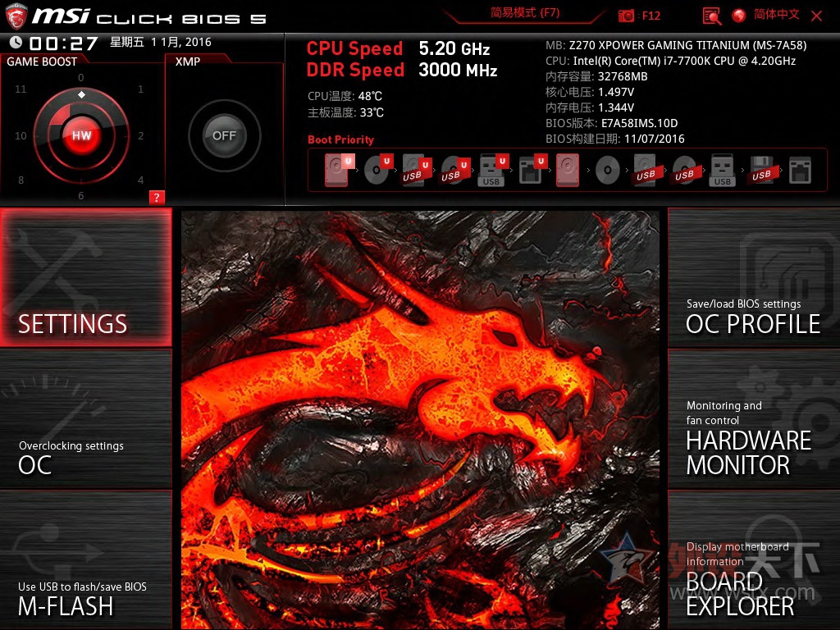Screen dimensions: 840x630
Task: Click the central MSI dragon artwork
Action: pos(420,419)
